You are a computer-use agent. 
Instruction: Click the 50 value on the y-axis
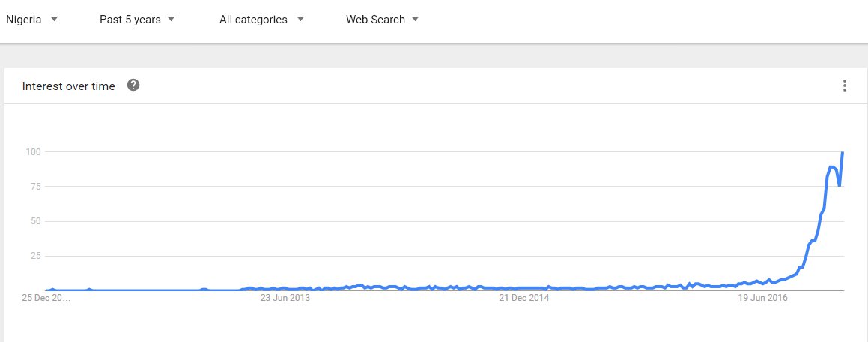(x=34, y=221)
